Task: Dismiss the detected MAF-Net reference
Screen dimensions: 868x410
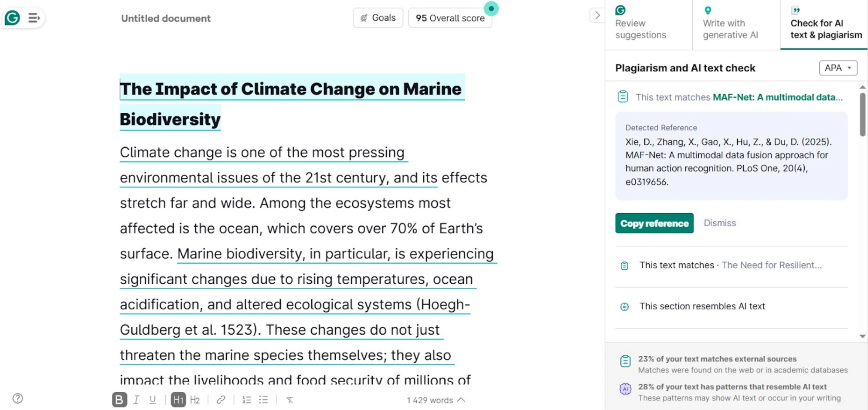Action: pos(720,223)
